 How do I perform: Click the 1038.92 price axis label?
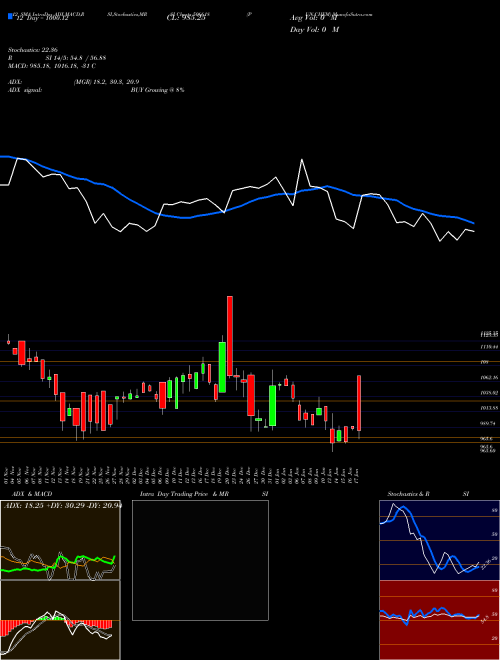pyautogui.click(x=489, y=393)
